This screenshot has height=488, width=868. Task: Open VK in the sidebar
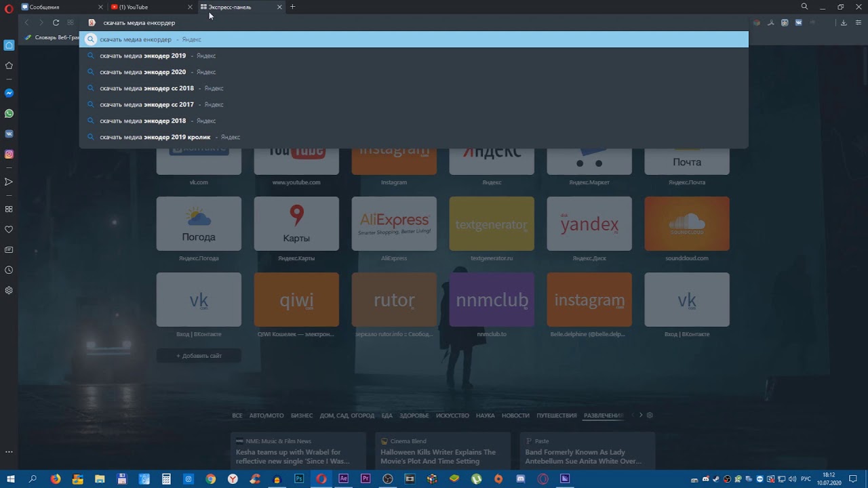(x=9, y=134)
